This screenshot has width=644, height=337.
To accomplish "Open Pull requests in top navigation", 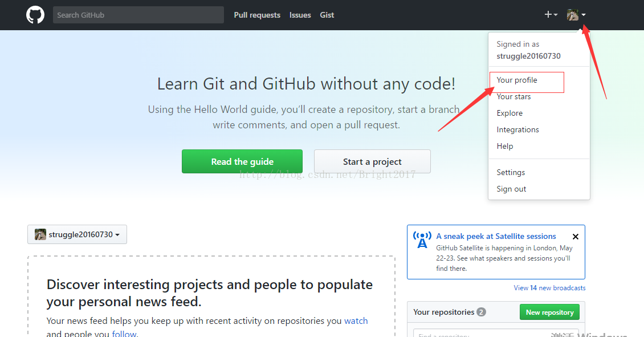I will click(x=257, y=15).
